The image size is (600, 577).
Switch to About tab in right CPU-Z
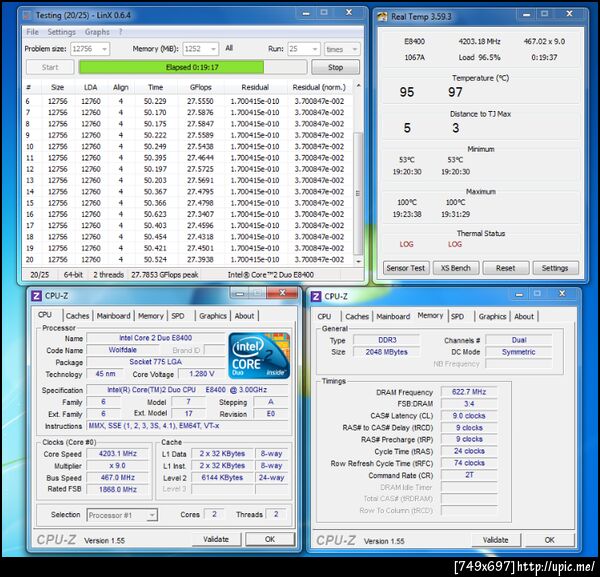tap(524, 316)
